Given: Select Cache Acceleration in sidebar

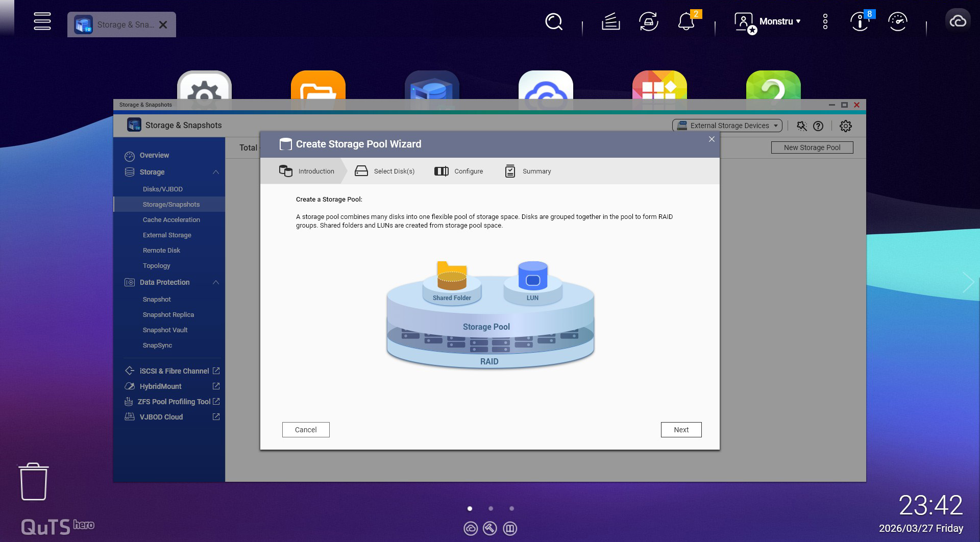Looking at the screenshot, I should point(171,220).
